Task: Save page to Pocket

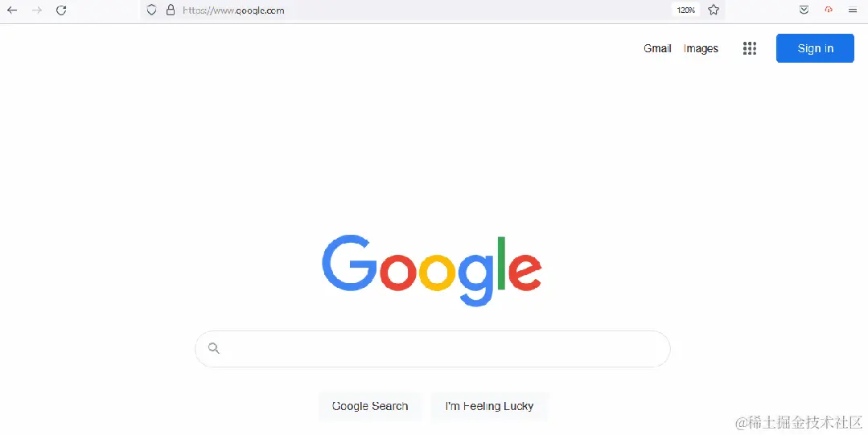Action: pyautogui.click(x=804, y=10)
